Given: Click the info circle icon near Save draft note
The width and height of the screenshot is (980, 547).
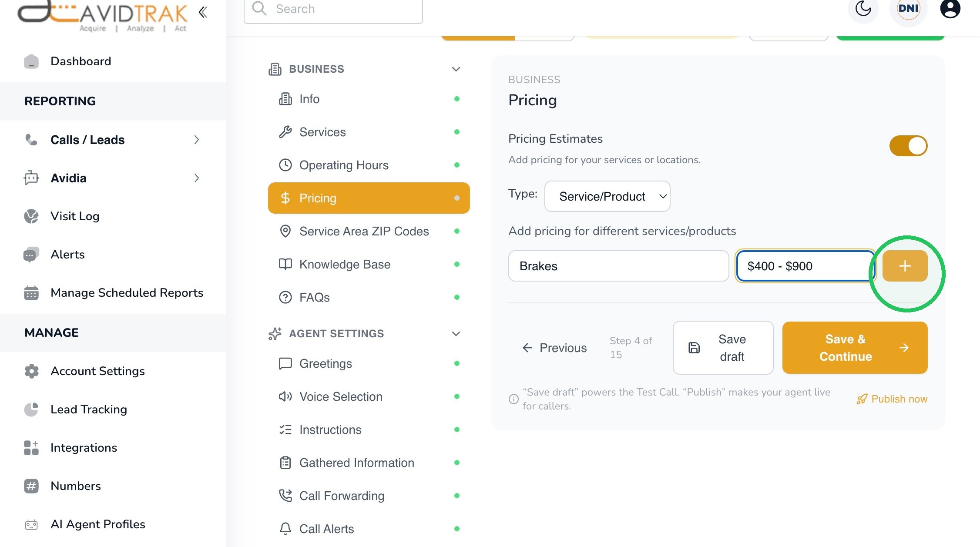Looking at the screenshot, I should [513, 399].
